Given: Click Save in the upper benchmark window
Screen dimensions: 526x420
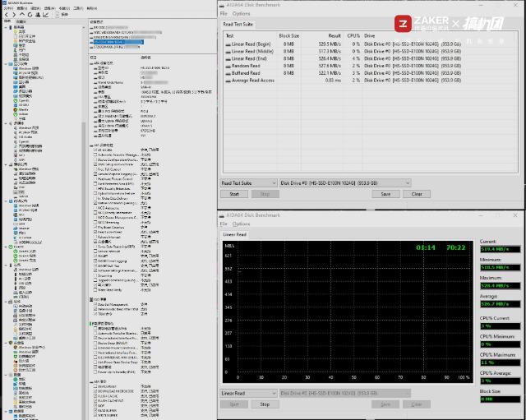Looking at the screenshot, I should 385,194.
